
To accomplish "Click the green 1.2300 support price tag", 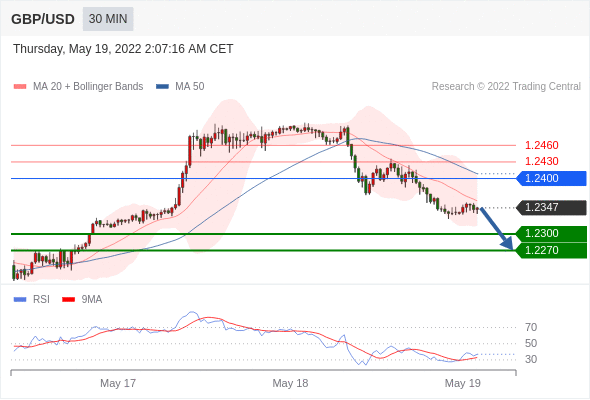I will point(551,234).
